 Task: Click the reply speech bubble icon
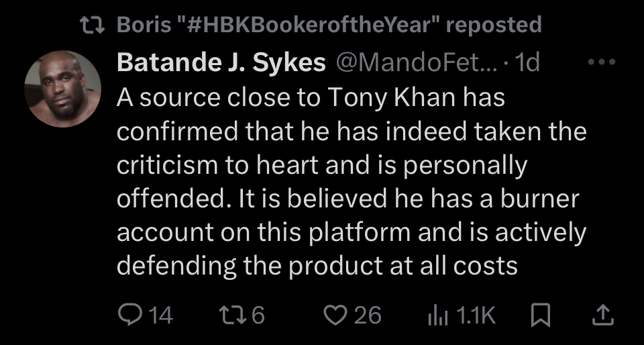click(x=127, y=315)
